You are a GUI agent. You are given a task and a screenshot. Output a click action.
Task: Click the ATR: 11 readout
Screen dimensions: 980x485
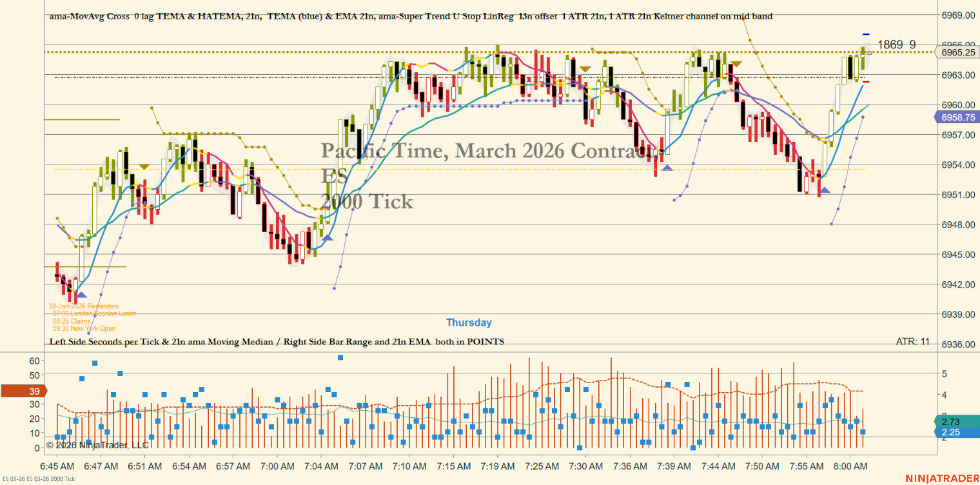coord(913,341)
